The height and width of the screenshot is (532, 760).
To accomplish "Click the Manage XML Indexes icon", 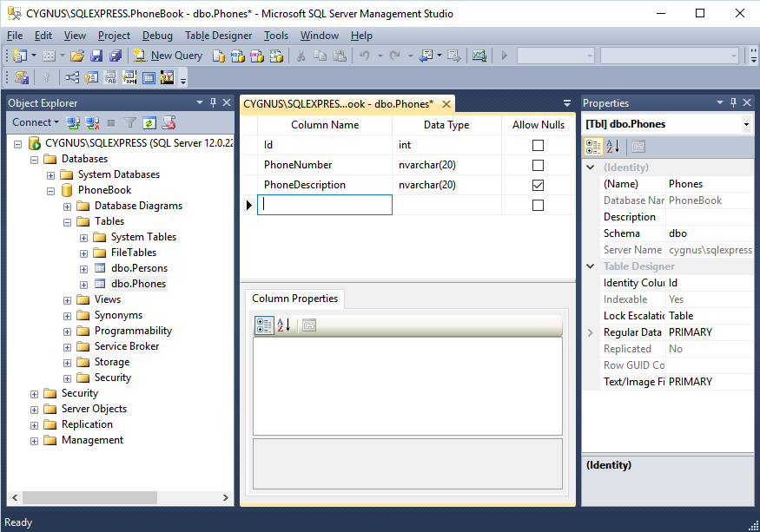I will pos(129,77).
